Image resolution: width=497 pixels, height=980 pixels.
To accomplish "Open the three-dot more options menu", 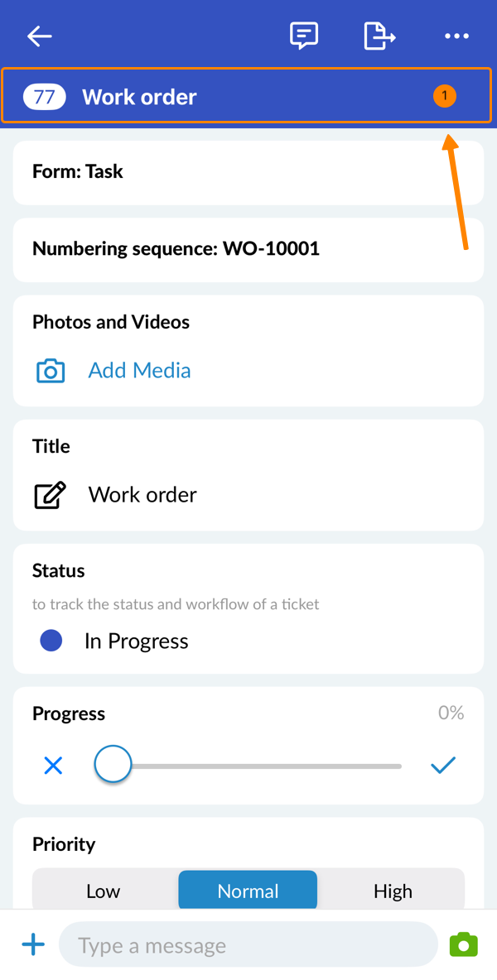I will tap(456, 36).
